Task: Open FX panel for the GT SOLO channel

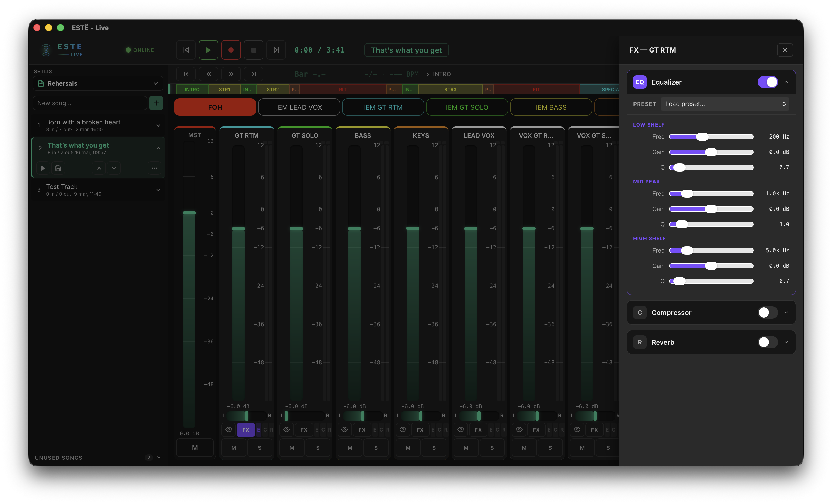Action: [x=304, y=430]
